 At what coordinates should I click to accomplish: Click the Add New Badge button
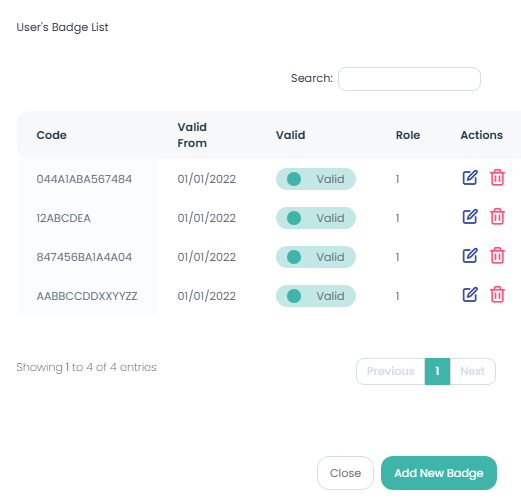[x=439, y=473]
